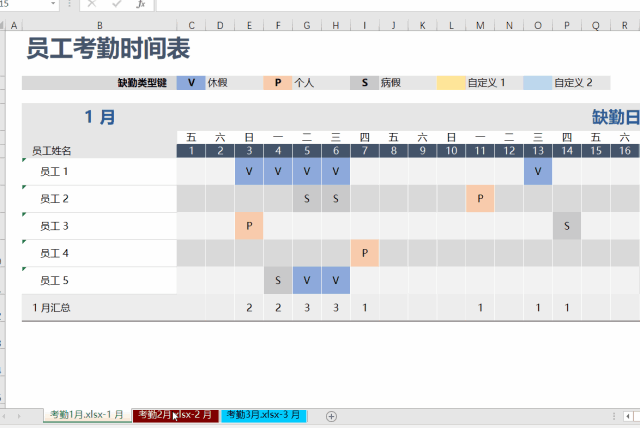Click the blue V 休假 legend swatch
Image resolution: width=640 pixels, height=428 pixels.
click(x=191, y=83)
